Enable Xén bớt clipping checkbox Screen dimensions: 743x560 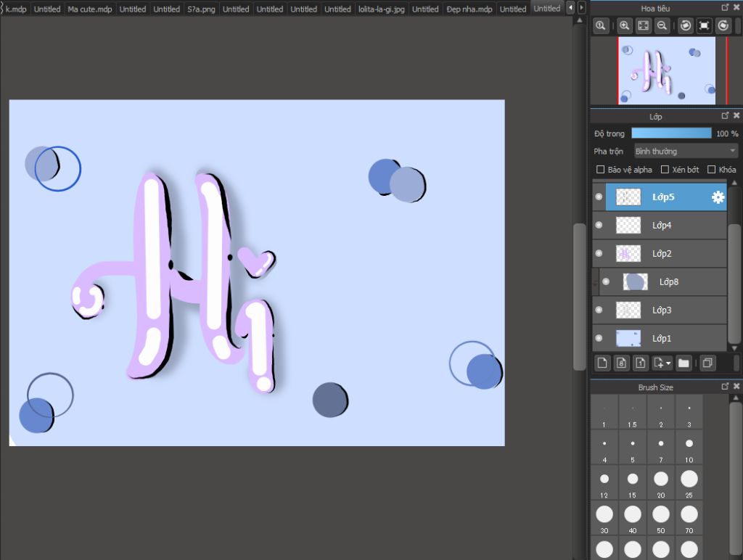(x=665, y=170)
